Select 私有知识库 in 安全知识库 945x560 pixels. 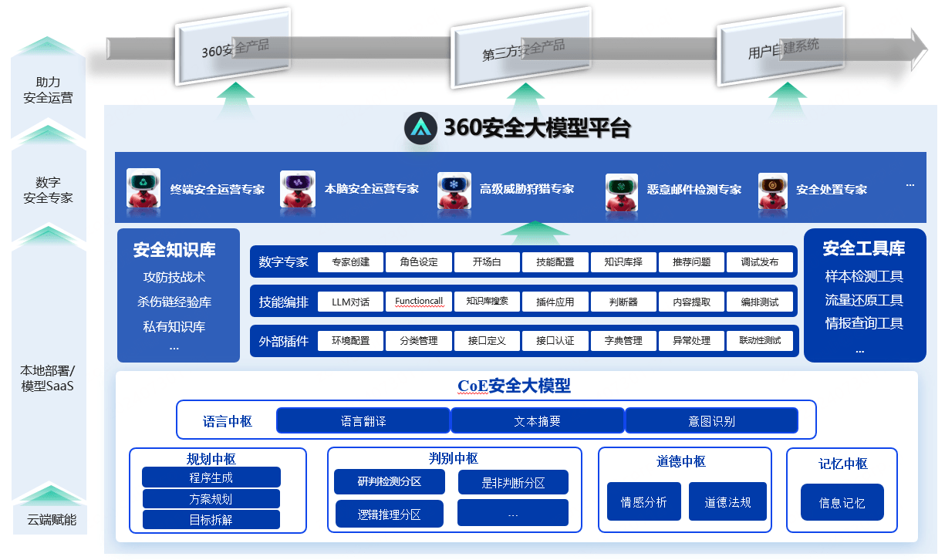click(174, 326)
